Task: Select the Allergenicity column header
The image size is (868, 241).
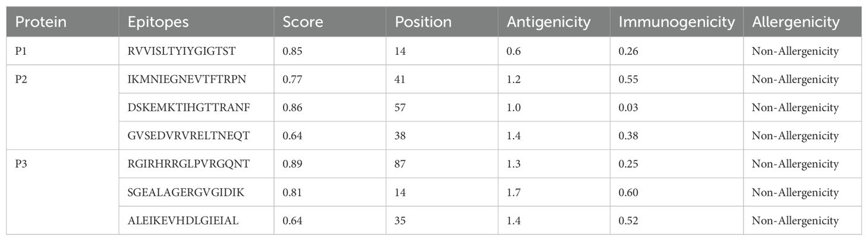Action: click(x=795, y=23)
